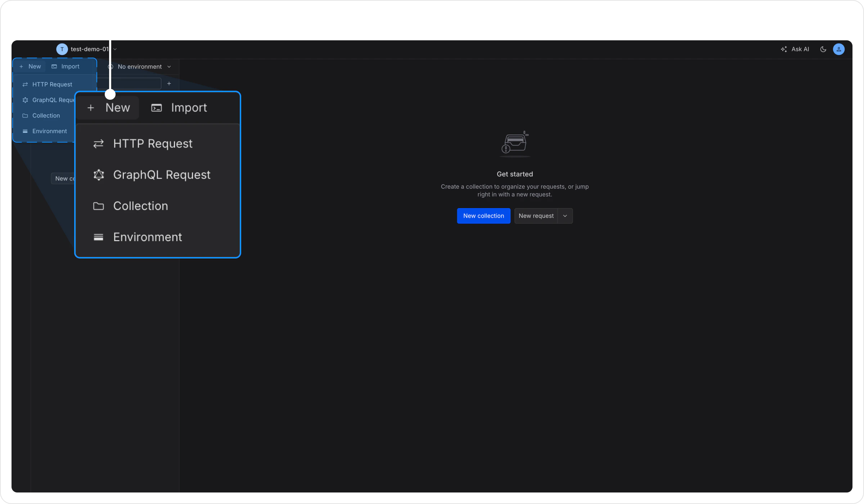864x504 pixels.
Task: Click the blue New collection button
Action: [483, 216]
